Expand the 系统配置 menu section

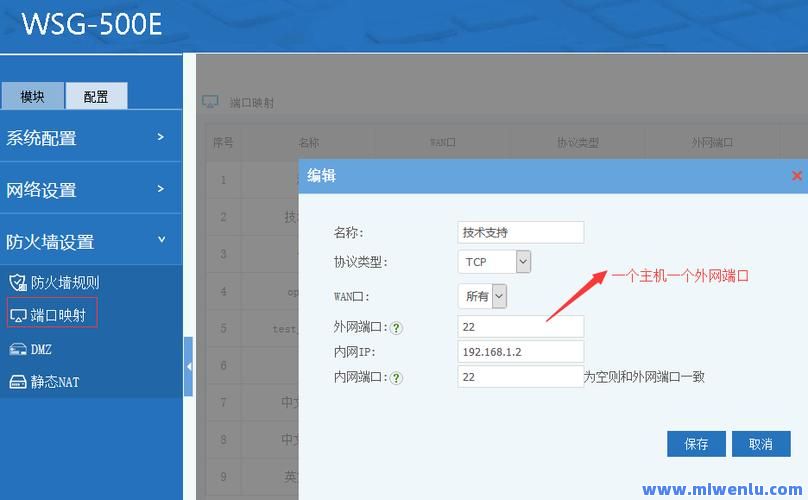[x=91, y=138]
